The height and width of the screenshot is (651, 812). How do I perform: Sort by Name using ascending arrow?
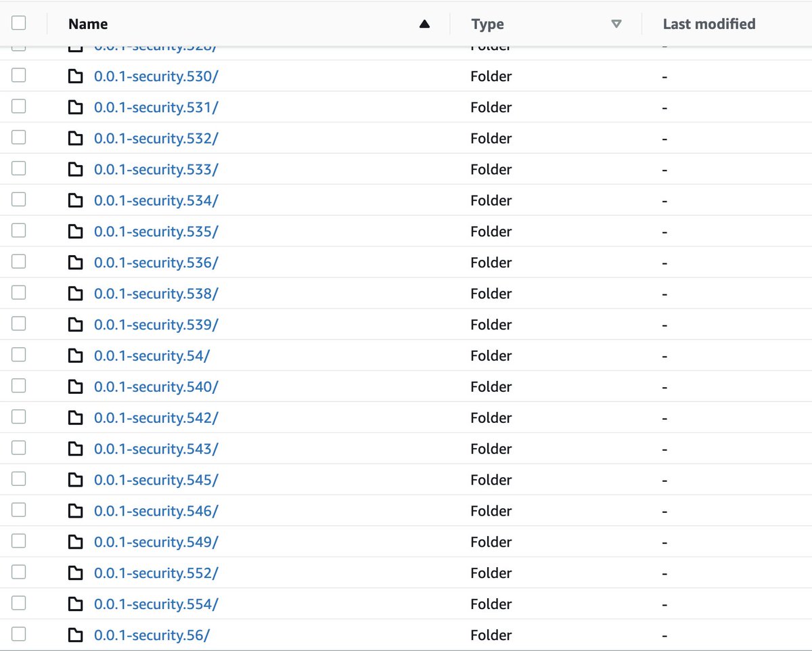(424, 24)
